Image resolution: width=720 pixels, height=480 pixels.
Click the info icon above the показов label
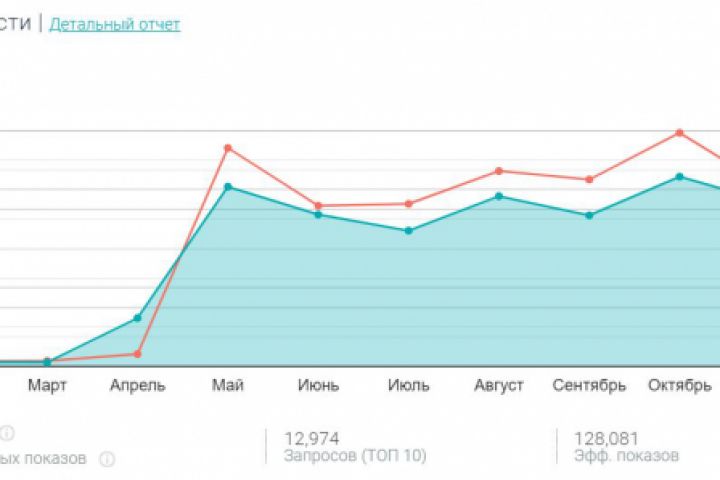pos(7,433)
